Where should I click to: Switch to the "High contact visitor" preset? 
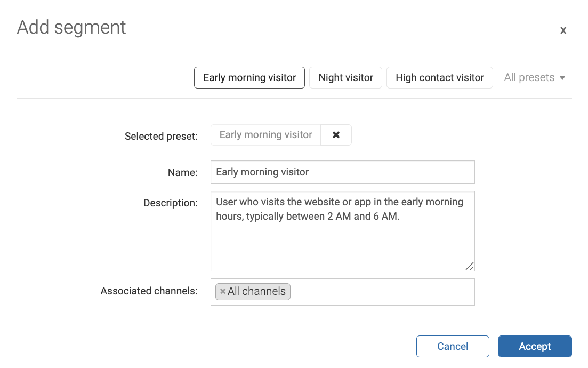pyautogui.click(x=439, y=77)
